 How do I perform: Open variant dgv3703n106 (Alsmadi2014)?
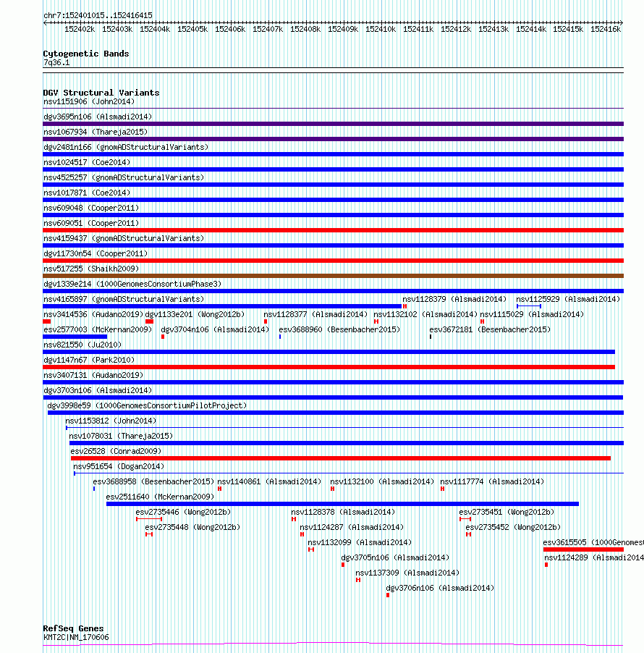point(98,390)
